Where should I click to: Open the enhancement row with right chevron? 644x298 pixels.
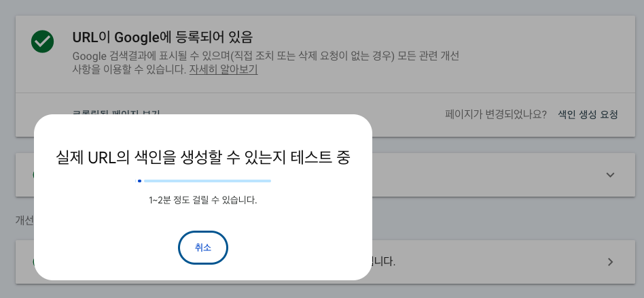(610, 261)
